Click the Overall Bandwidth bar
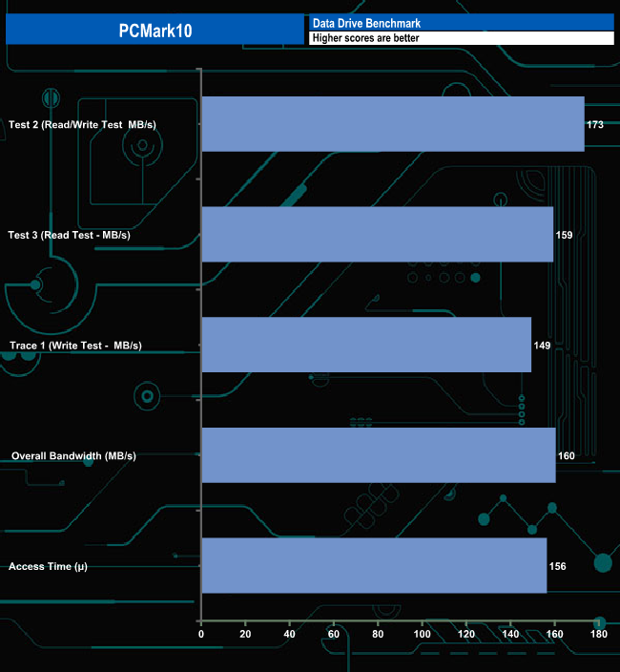This screenshot has height=672, width=620. click(x=379, y=455)
